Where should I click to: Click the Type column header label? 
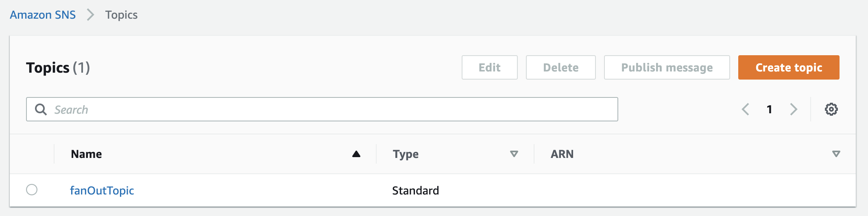406,154
